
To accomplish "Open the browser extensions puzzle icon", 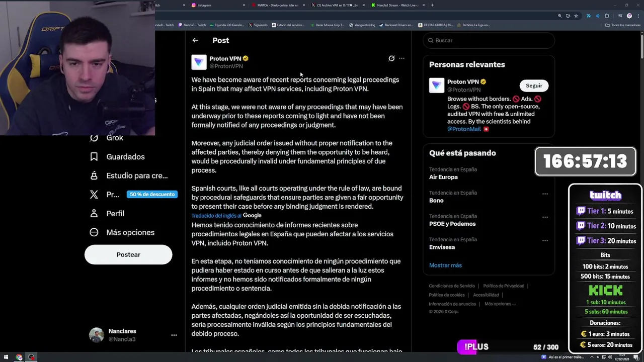I will pyautogui.click(x=607, y=16).
